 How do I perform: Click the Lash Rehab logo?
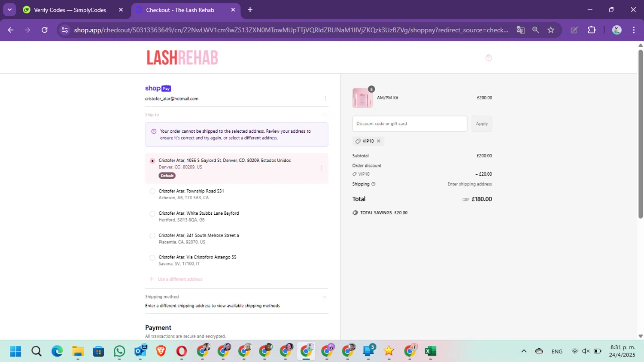(x=182, y=58)
